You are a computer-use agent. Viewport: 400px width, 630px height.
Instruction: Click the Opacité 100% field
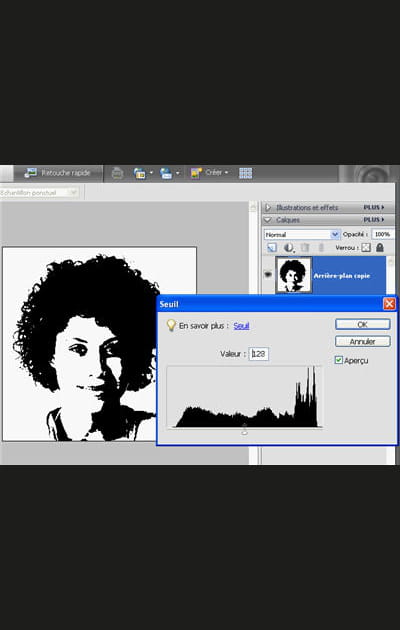pyautogui.click(x=383, y=234)
